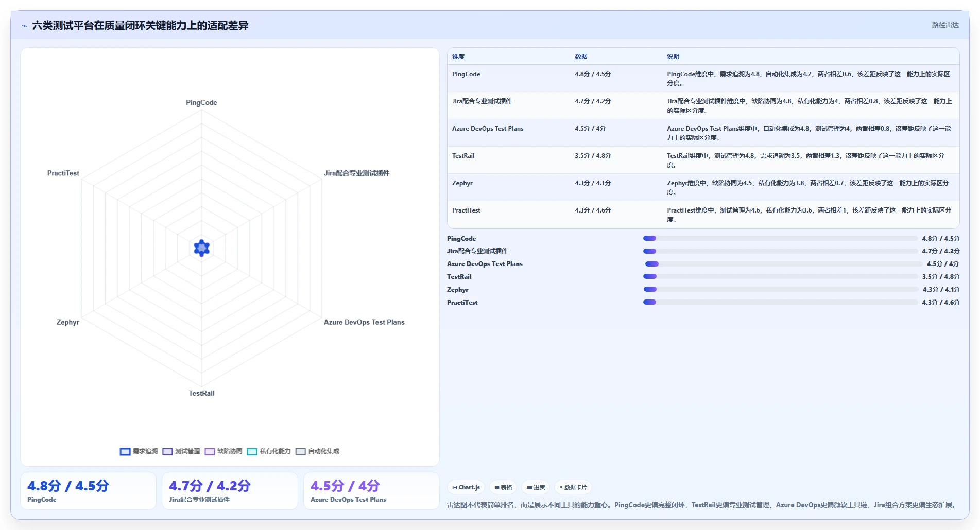980x530 pixels.
Task: Click the 数据卡片 tag chip
Action: [x=573, y=487]
